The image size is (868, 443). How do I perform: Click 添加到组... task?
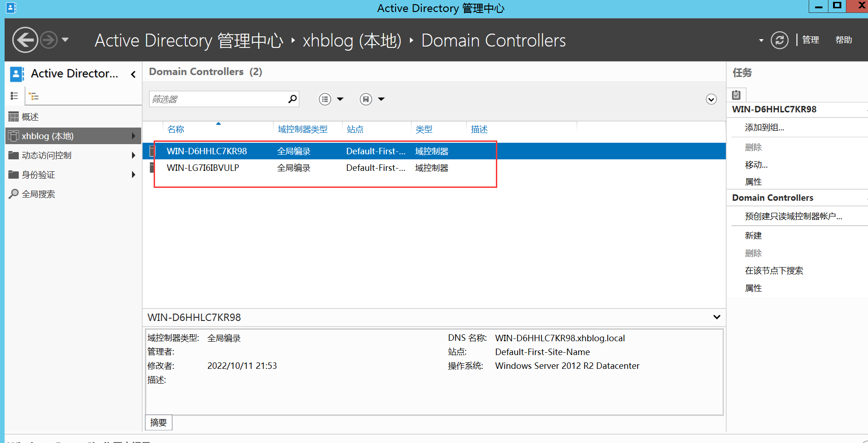765,128
